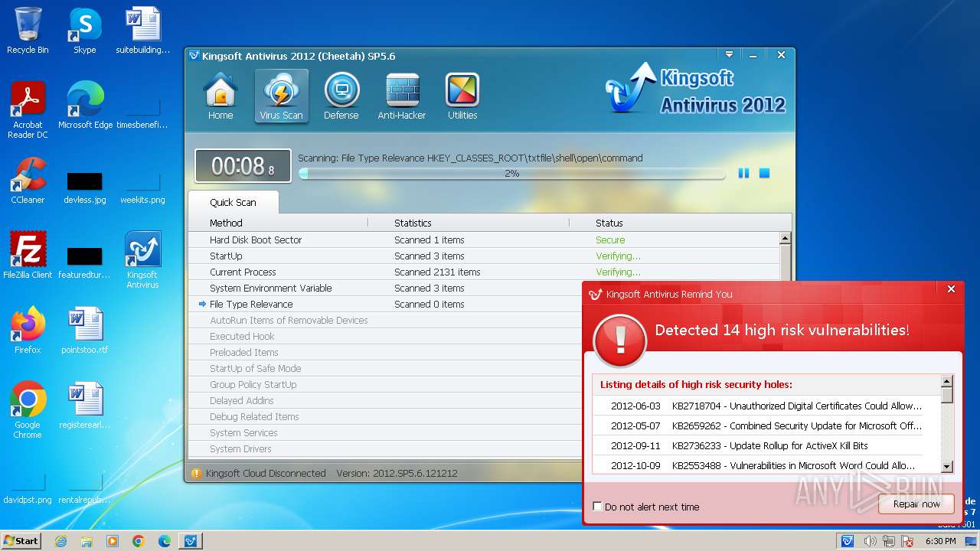Open Kingsoft window dropdown menu arrow
The image size is (980, 551).
pyautogui.click(x=729, y=55)
